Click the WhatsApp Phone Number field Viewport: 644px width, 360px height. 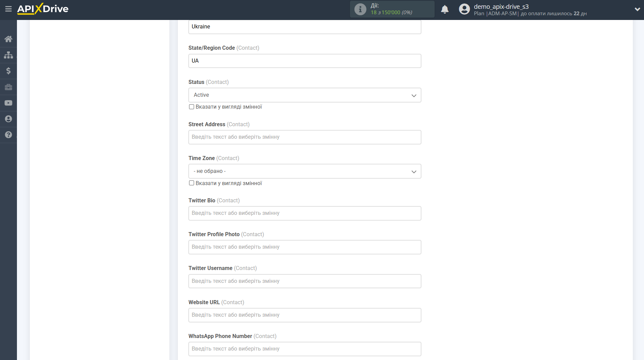click(305, 349)
